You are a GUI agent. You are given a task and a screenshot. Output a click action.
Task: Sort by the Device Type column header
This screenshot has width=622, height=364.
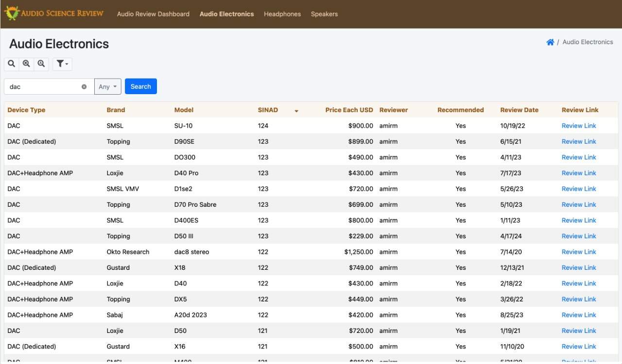coord(26,110)
